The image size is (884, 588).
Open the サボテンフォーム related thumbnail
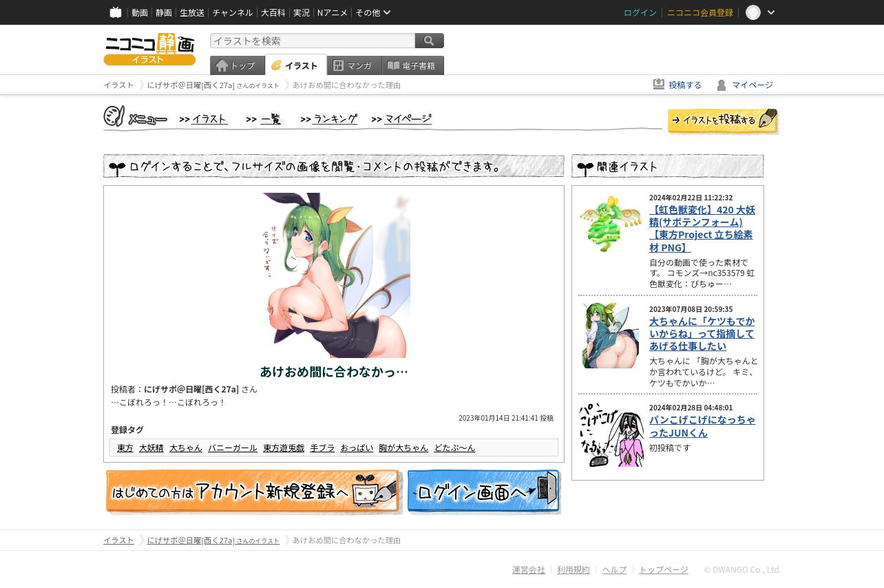(x=610, y=224)
